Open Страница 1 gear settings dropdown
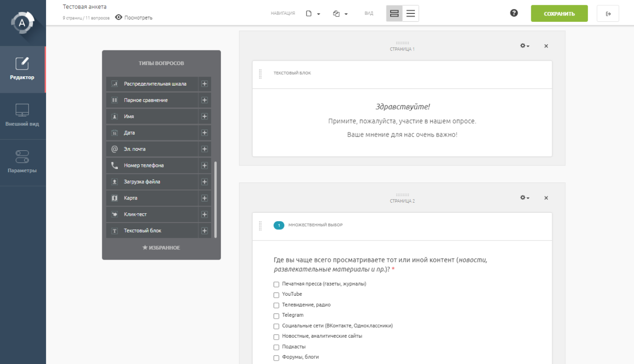The width and height of the screenshot is (634, 364). [525, 46]
